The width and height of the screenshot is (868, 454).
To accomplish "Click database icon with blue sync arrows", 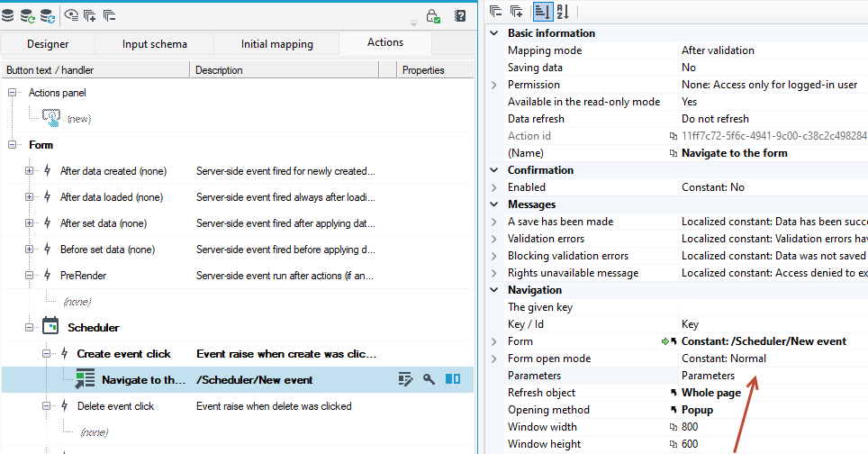I will tap(48, 16).
